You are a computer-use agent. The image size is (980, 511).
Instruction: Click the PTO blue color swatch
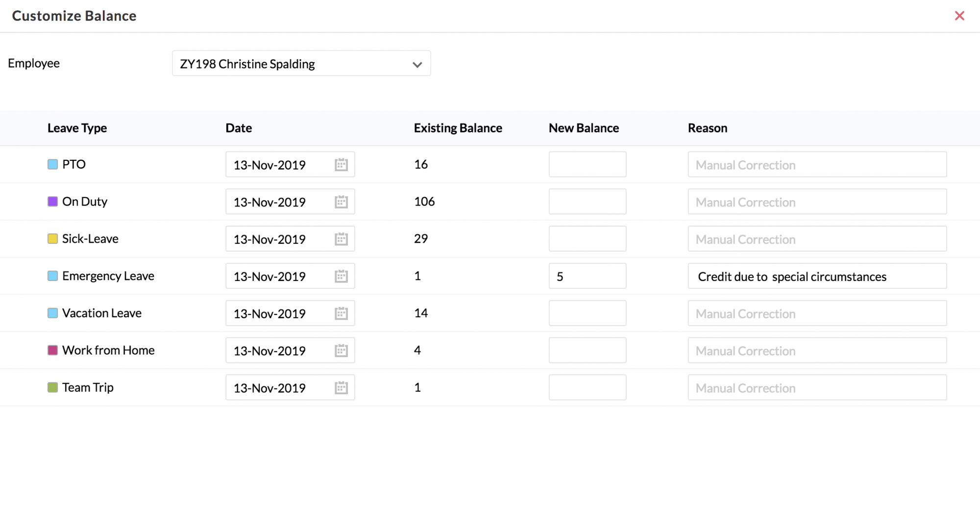point(52,164)
